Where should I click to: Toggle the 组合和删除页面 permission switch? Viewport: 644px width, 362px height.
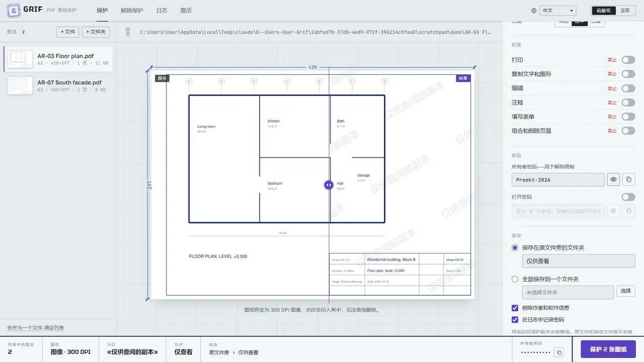[x=628, y=131]
